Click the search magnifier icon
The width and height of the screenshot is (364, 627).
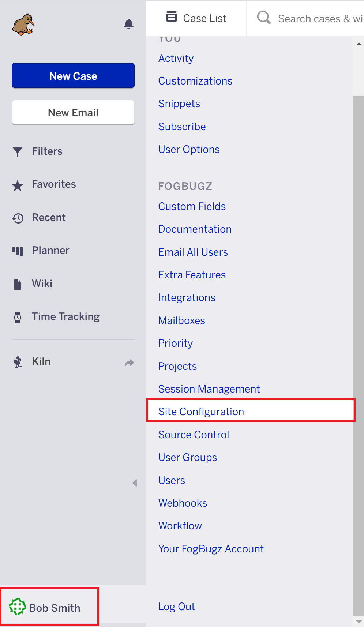263,18
